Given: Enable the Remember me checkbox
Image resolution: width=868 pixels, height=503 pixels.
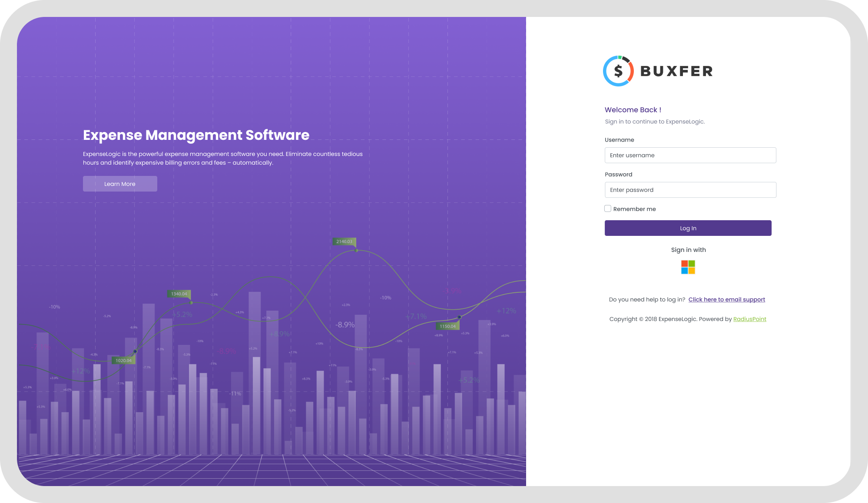Looking at the screenshot, I should coord(608,209).
